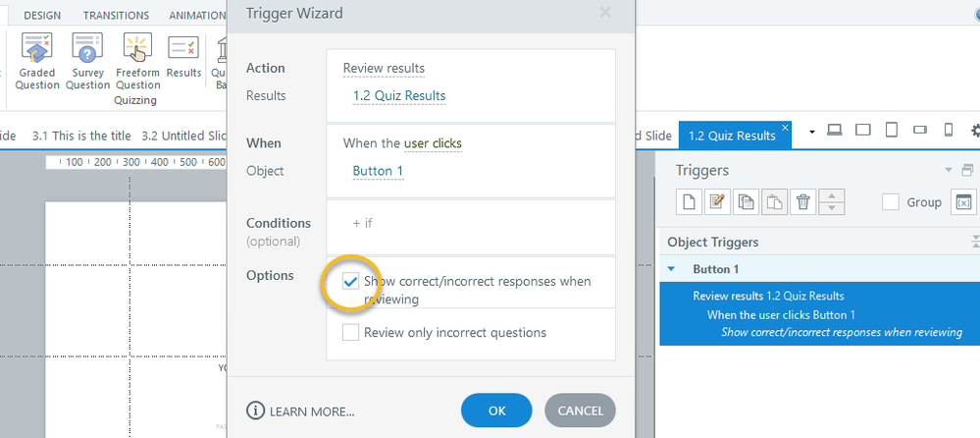Add a condition with '+ if'
This screenshot has height=438, width=980.
coord(363,223)
